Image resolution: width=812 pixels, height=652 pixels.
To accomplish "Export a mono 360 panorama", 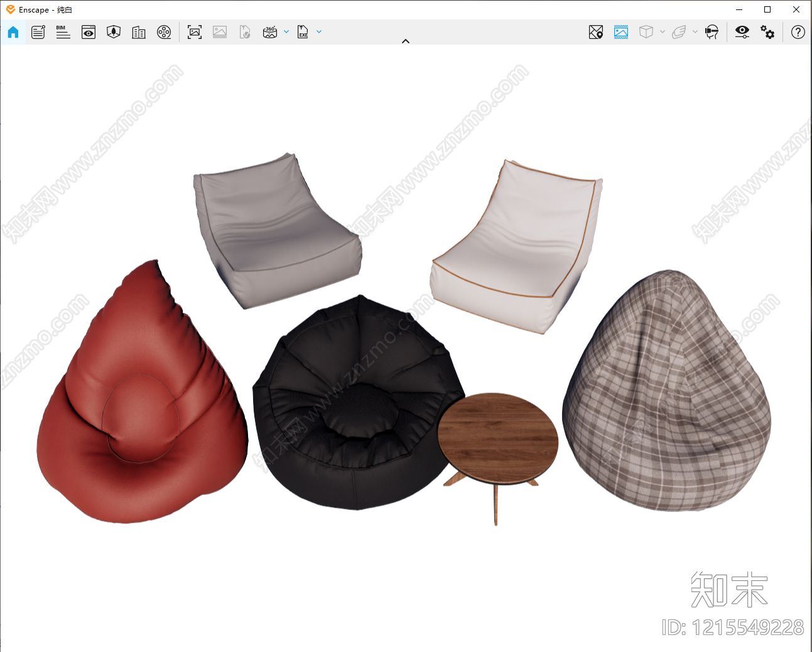I will pos(270,32).
